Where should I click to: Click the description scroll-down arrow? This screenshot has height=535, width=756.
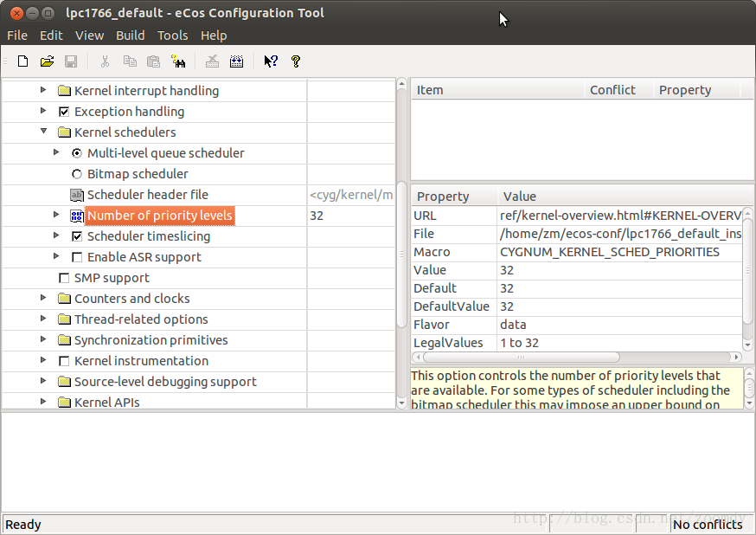click(x=749, y=403)
